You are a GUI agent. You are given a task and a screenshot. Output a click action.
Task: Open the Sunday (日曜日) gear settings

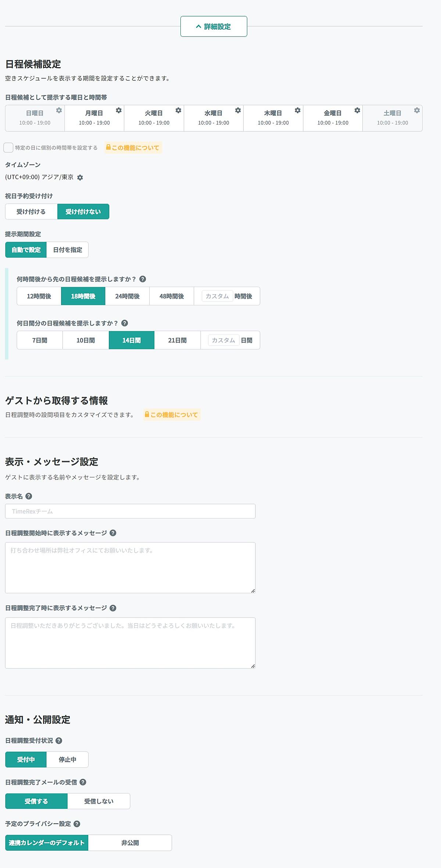(x=59, y=110)
